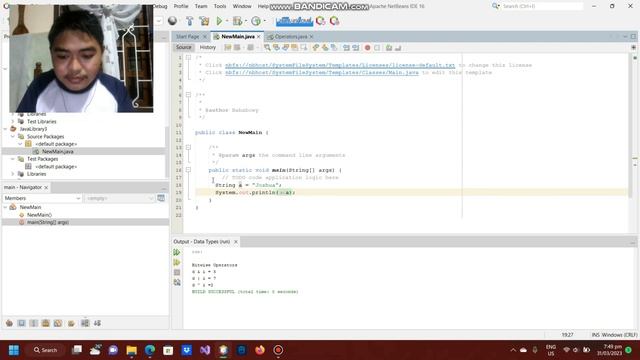Follow the license-default.txt link in comment
This screenshot has height=360, width=640.
pos(340,65)
